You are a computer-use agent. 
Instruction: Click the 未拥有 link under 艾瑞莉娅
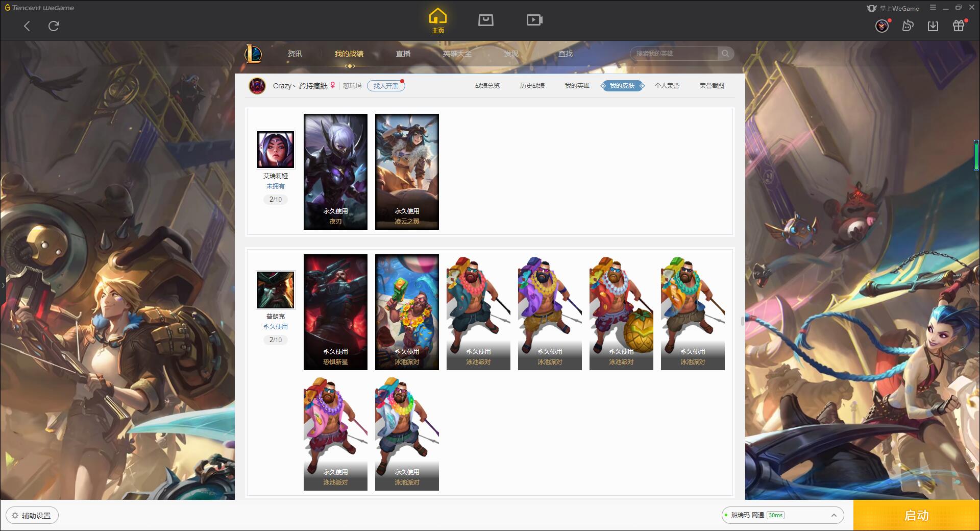[x=276, y=186]
